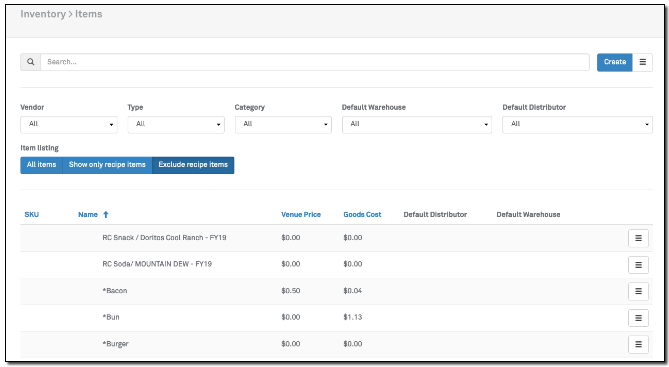Click the Name sort arrow icon

[x=106, y=215]
